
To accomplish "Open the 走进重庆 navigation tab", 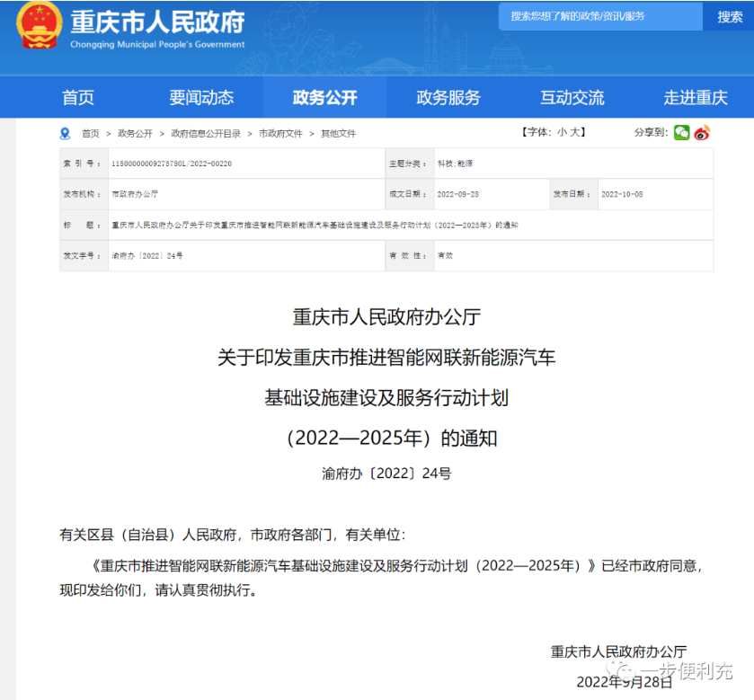I will 695,98.
